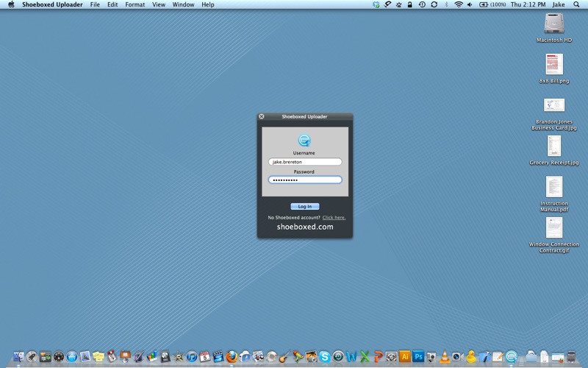Open the Apple menu
Screen dimensions: 588x368
(x=11, y=4)
